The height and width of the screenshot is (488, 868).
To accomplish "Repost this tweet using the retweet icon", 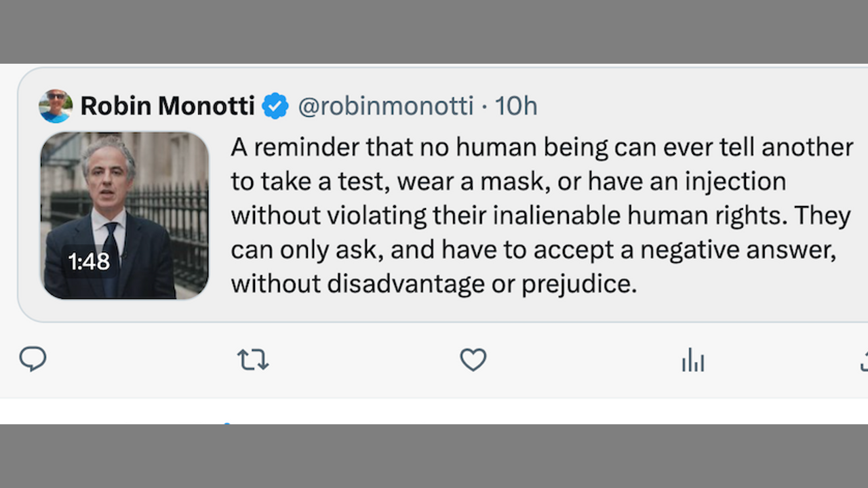I will (253, 360).
